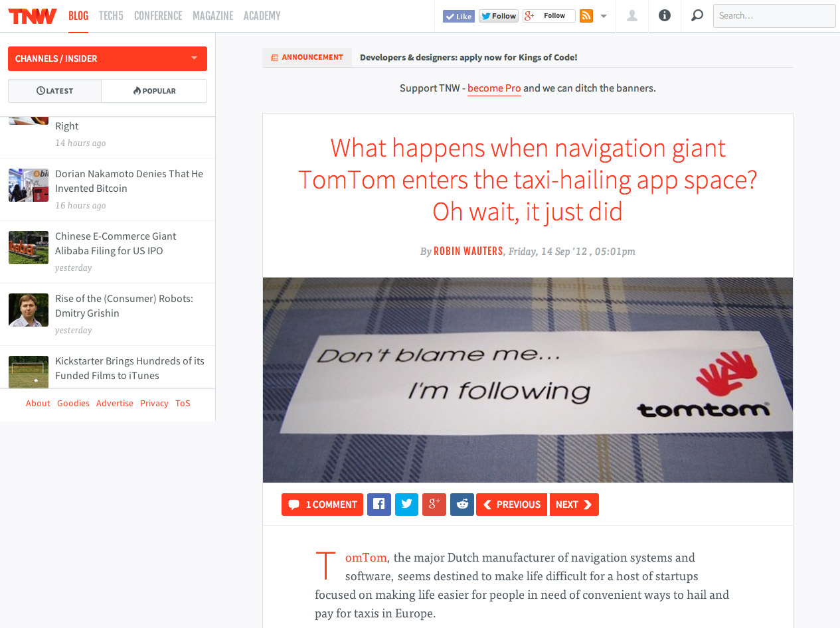This screenshot has height=628, width=840.
Task: Open the Privacy footer link
Action: click(x=154, y=404)
